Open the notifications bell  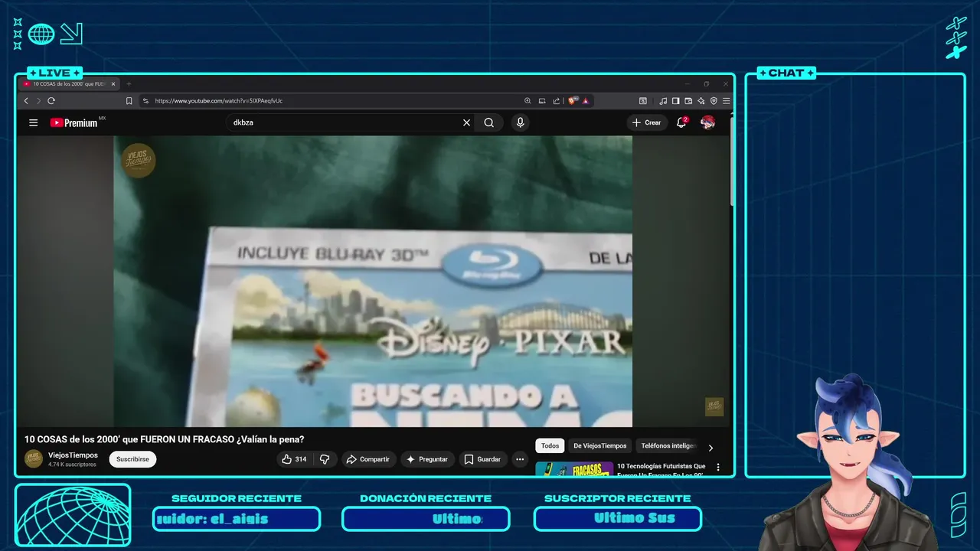pyautogui.click(x=681, y=122)
